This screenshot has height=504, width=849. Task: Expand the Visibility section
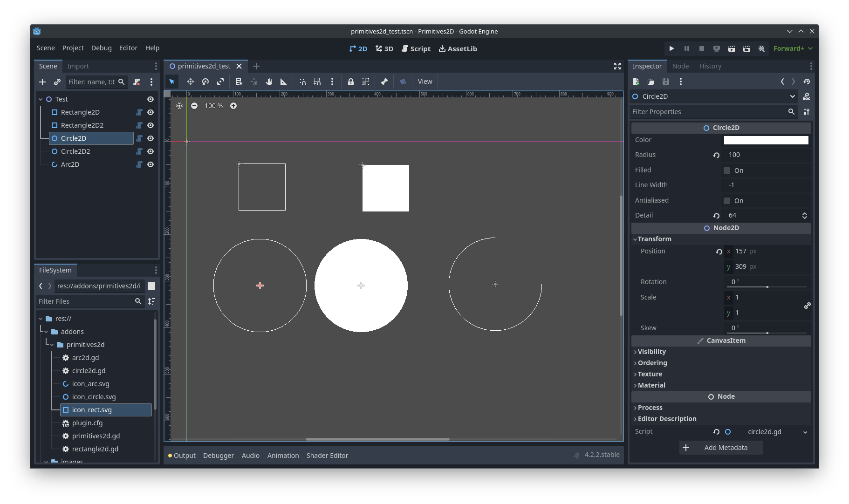[651, 352]
